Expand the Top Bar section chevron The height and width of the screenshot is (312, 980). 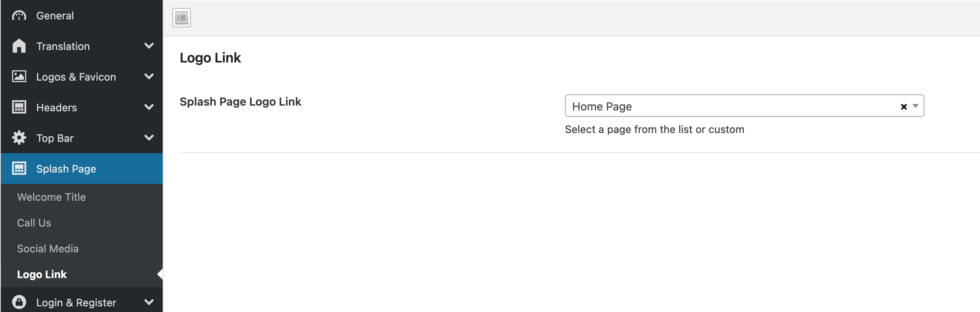pyautogui.click(x=149, y=138)
